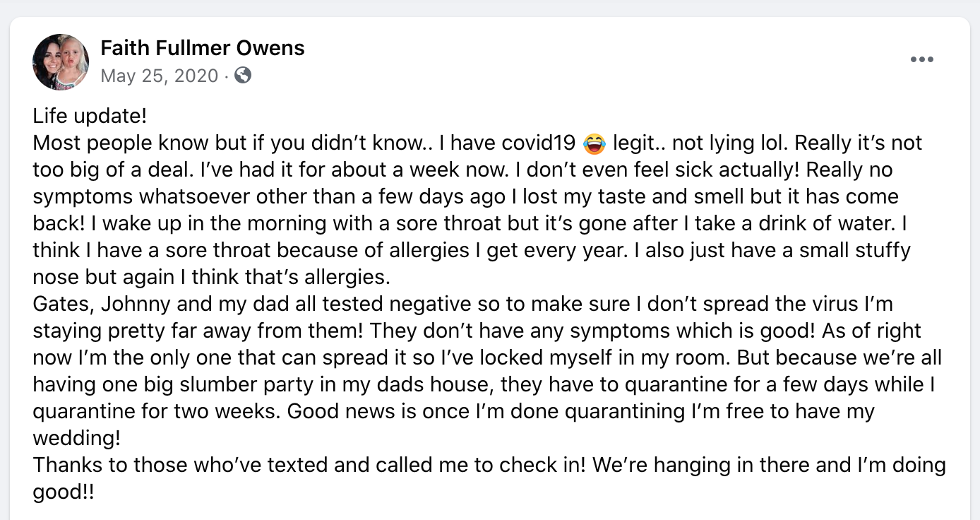Click the "Life update!" opening line
Viewport: 980px width, 520px height.
(89, 116)
